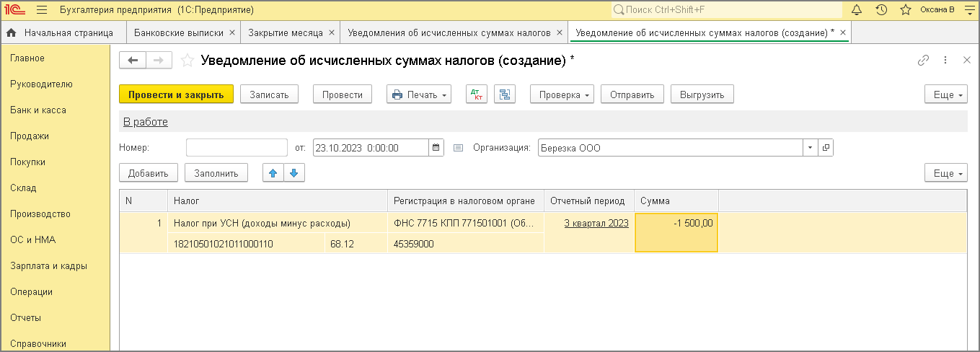Open Отчеты section in sidebar
The width and height of the screenshot is (980, 352).
tap(25, 318)
